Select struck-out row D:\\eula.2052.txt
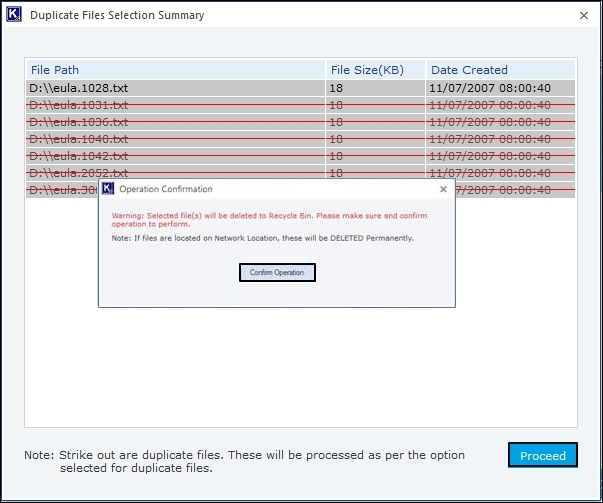Image resolution: width=603 pixels, height=503 pixels. 301,173
